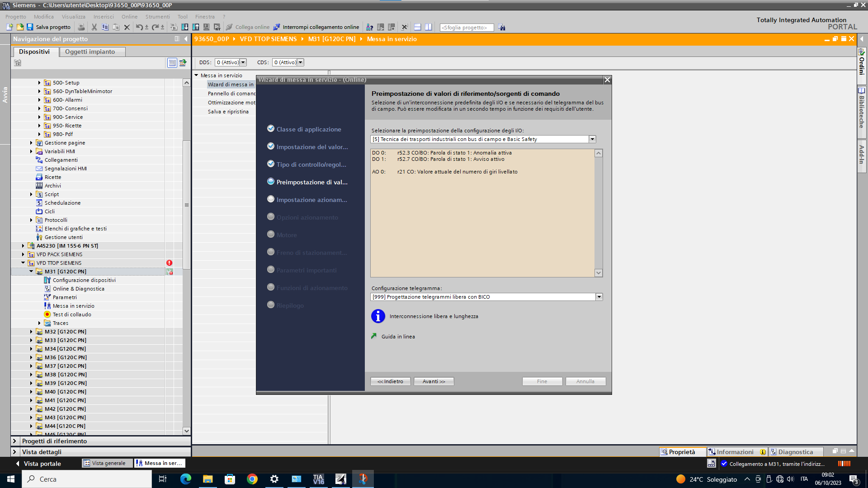Collapse the project navigation panel arrow
This screenshot has height=488, width=868.
(x=186, y=39)
